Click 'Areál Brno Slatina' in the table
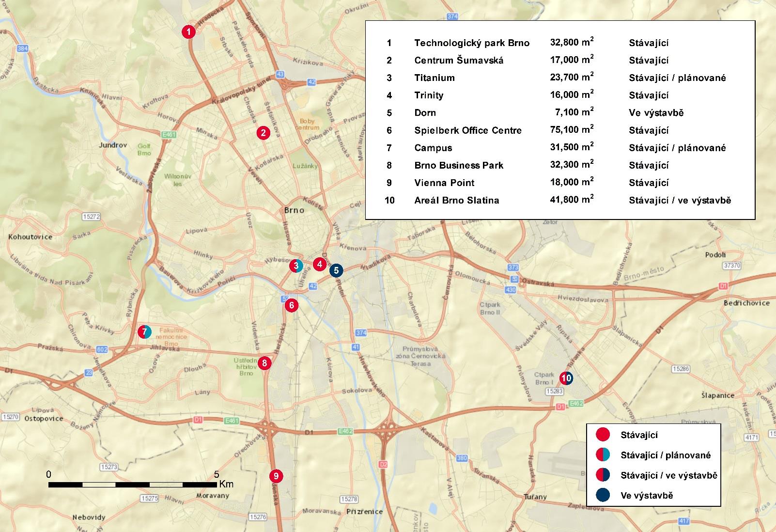This screenshot has width=776, height=532. 457,200
